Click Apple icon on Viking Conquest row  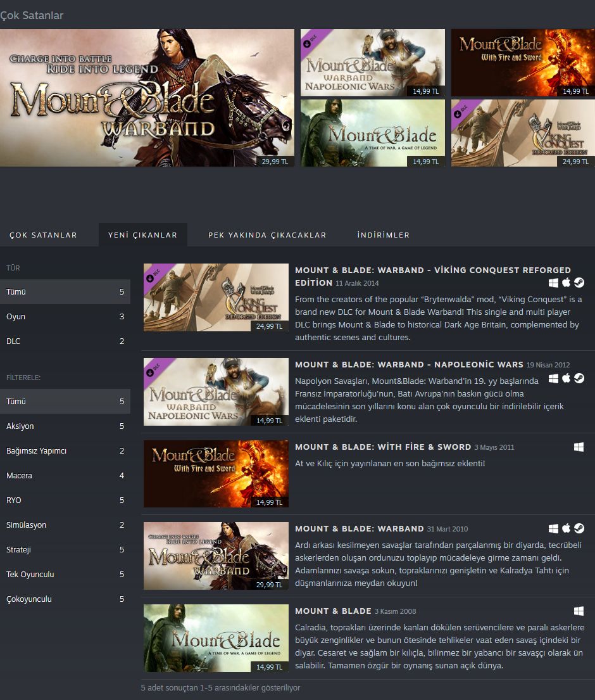pyautogui.click(x=566, y=282)
